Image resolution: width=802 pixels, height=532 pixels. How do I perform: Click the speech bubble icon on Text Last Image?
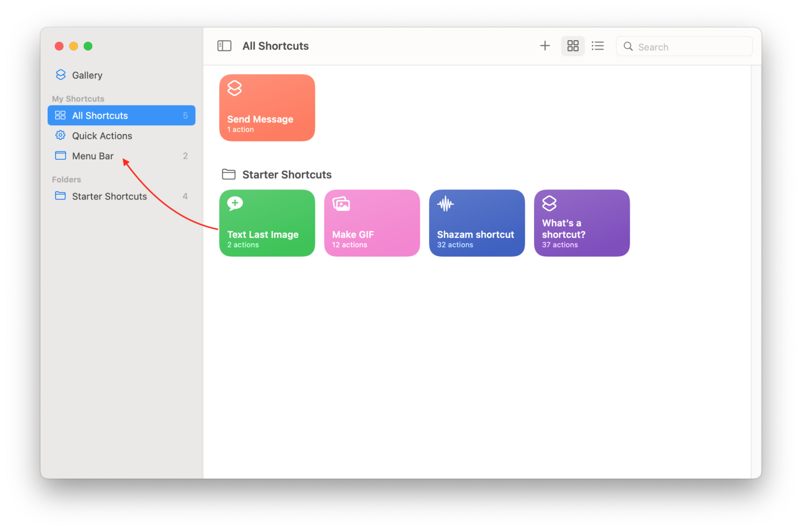[234, 204]
